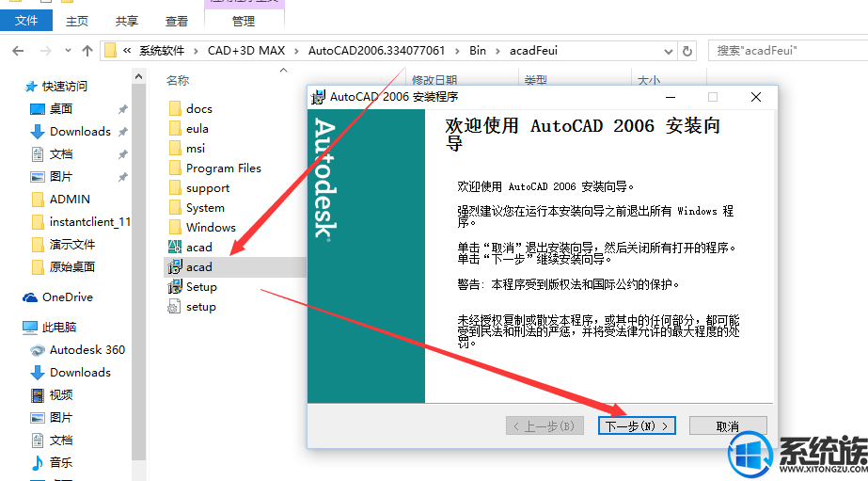Expand the chevron after 系统软件 breadcrumb
Screen dimensions: 868x481
(196, 51)
